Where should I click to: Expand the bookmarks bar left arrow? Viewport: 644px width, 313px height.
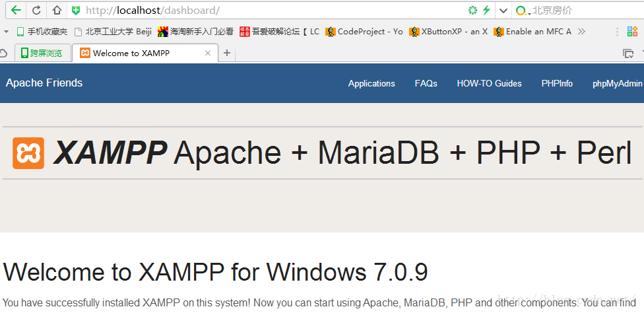[6, 31]
